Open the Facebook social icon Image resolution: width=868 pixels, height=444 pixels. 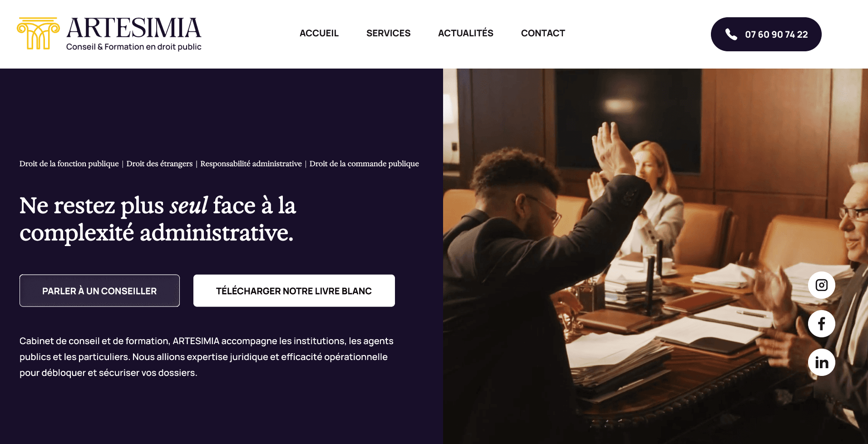[821, 324]
